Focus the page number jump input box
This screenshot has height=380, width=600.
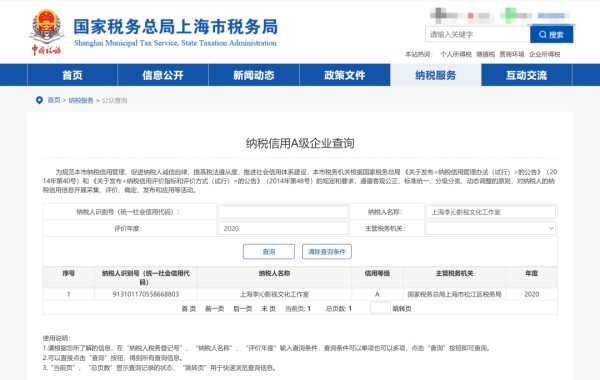coord(380,308)
